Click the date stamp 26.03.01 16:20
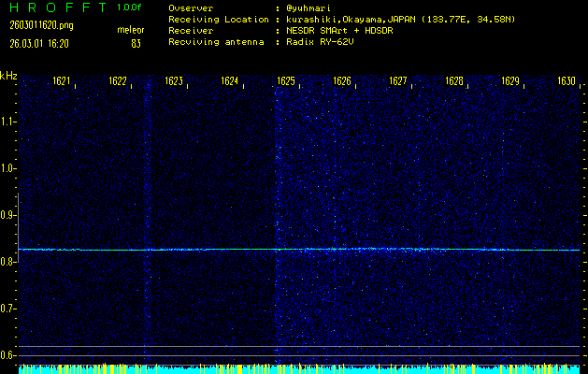Viewport: 588px width, 374px height. tap(39, 44)
